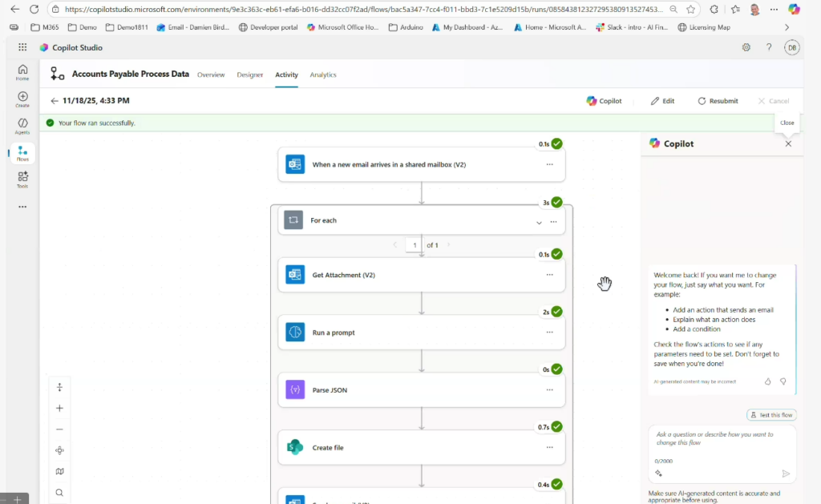The width and height of the screenshot is (821, 504).
Task: Go to next For each iteration
Action: pyautogui.click(x=448, y=244)
